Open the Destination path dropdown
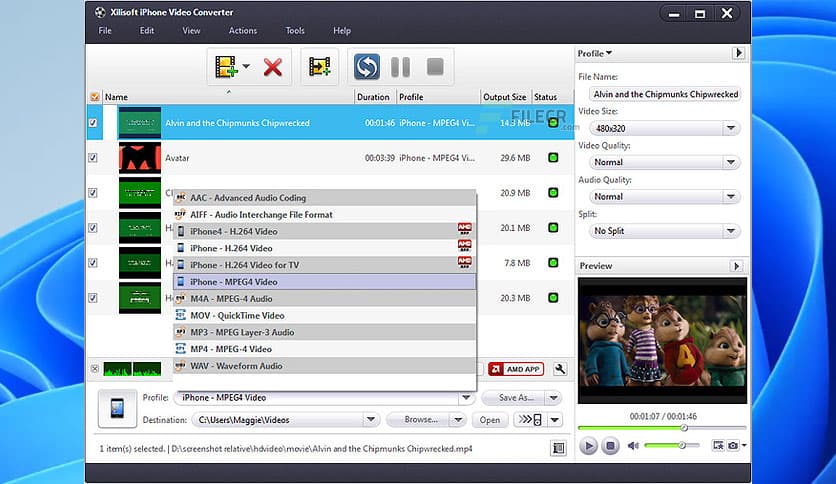The height and width of the screenshot is (484, 836). pyautogui.click(x=371, y=420)
